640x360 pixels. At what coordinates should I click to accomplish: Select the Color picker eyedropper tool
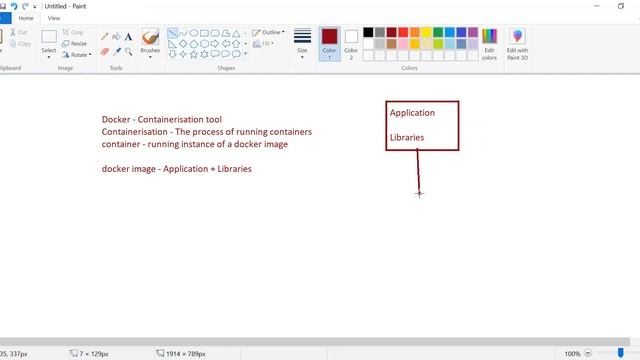click(117, 51)
